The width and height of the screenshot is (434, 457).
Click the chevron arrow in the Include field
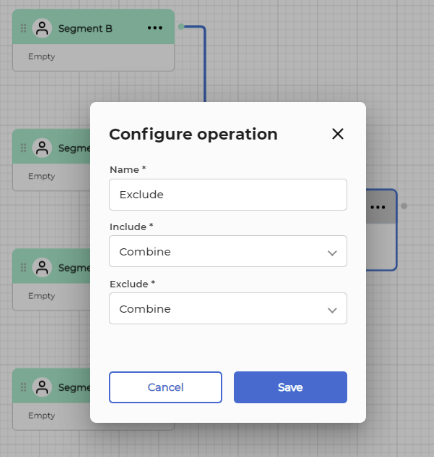(332, 253)
